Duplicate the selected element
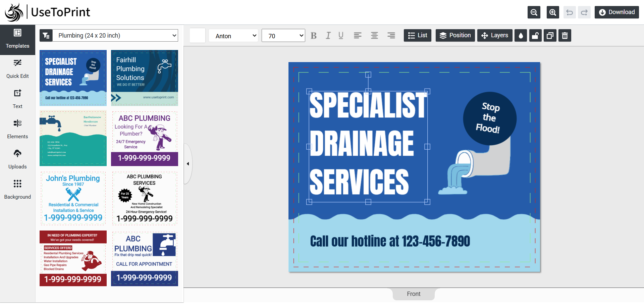Image resolution: width=644 pixels, height=306 pixels. coord(550,36)
